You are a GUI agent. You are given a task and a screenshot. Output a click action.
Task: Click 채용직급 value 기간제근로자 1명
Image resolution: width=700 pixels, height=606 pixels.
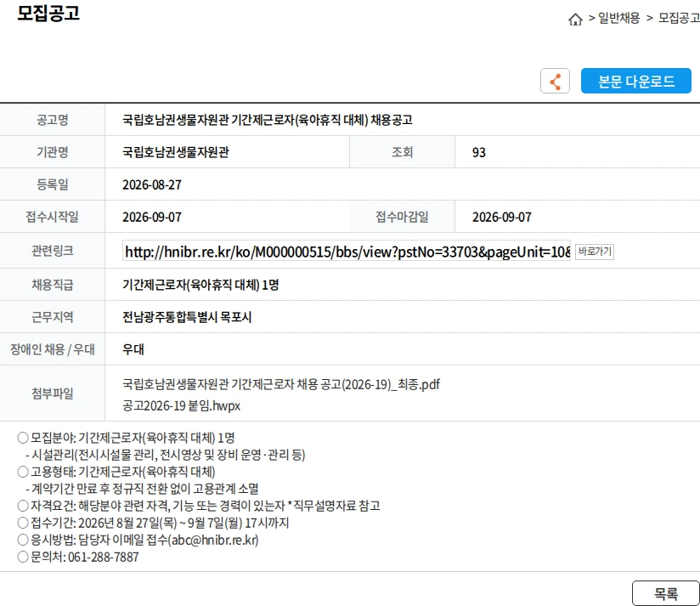coord(200,285)
